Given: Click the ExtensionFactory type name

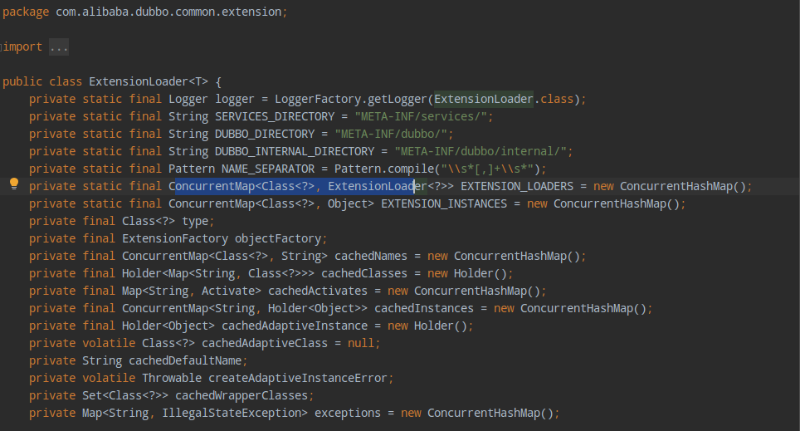Looking at the screenshot, I should pos(175,239).
